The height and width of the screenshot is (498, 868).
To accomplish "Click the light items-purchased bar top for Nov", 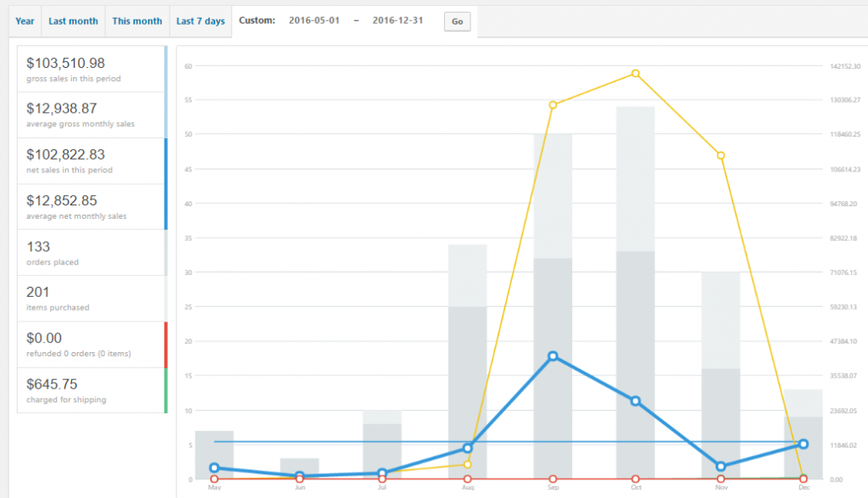I will point(721,320).
